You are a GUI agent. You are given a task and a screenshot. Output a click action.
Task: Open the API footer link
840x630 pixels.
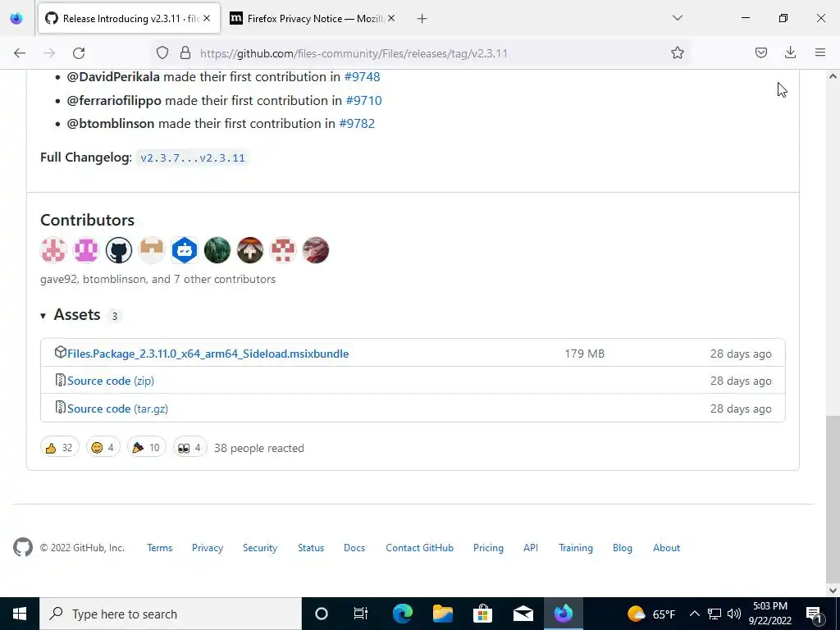pos(531,548)
